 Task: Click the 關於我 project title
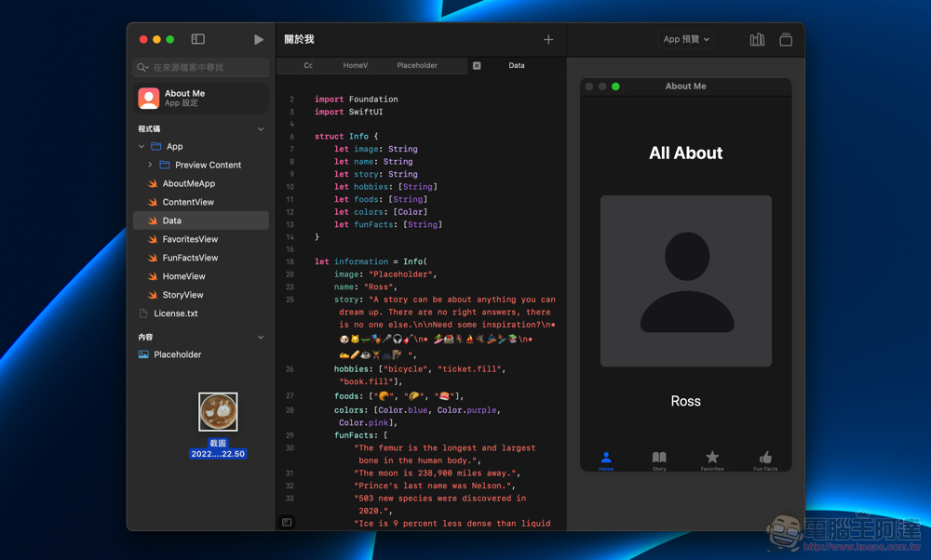(x=299, y=39)
